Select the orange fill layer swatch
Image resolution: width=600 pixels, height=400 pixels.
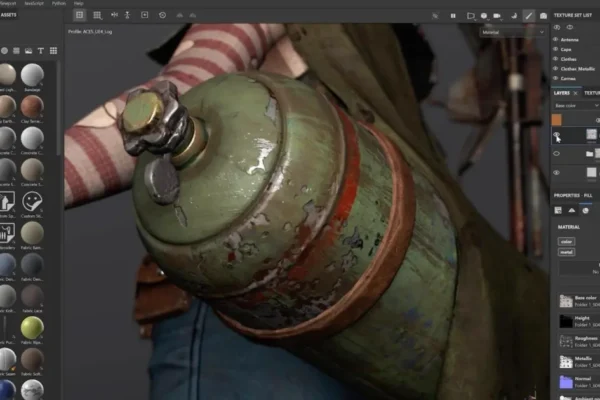tap(557, 119)
